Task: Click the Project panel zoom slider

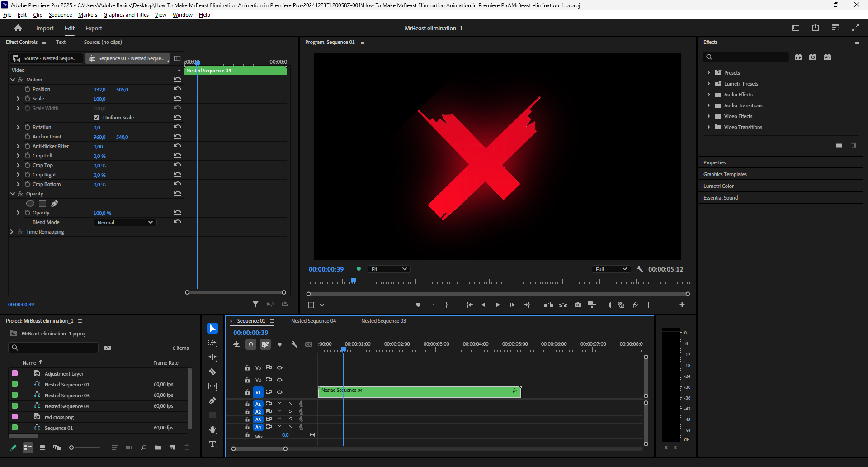Action: (x=71, y=448)
